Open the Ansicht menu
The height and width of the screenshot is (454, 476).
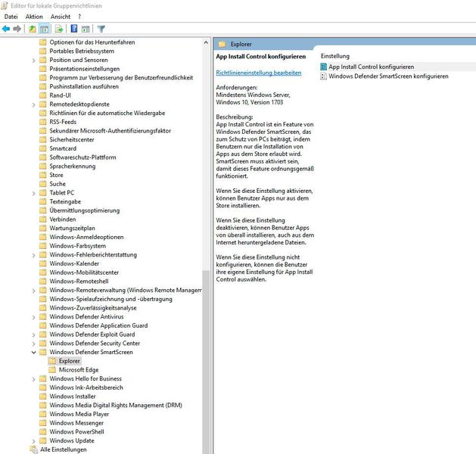pos(61,16)
